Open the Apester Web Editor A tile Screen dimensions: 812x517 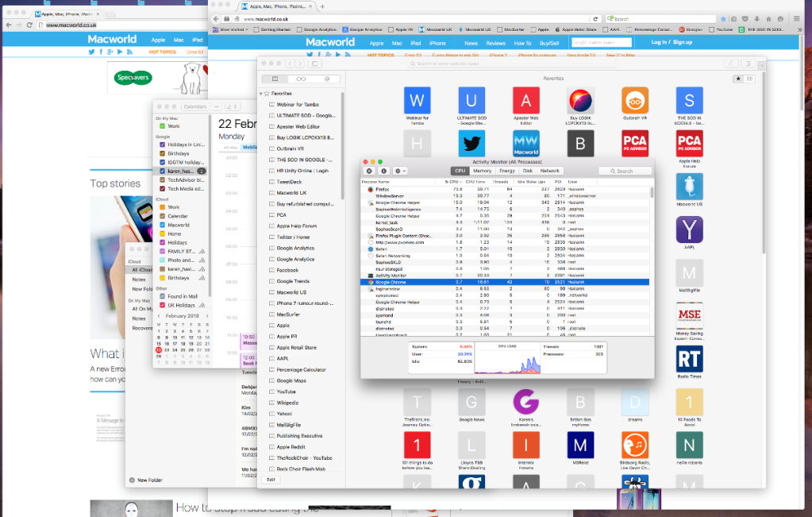526,101
